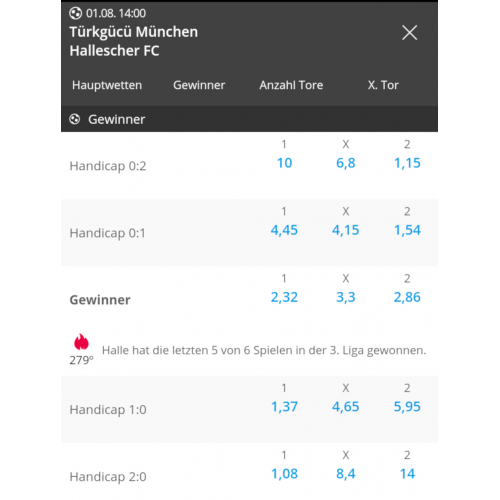Select the X. Tor tab
This screenshot has width=500, height=500.
pos(383,85)
